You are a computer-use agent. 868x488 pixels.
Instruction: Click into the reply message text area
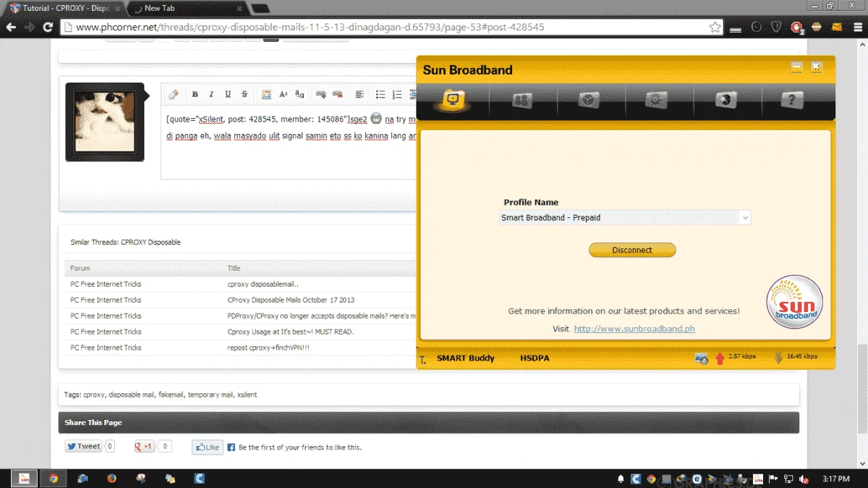[289, 143]
